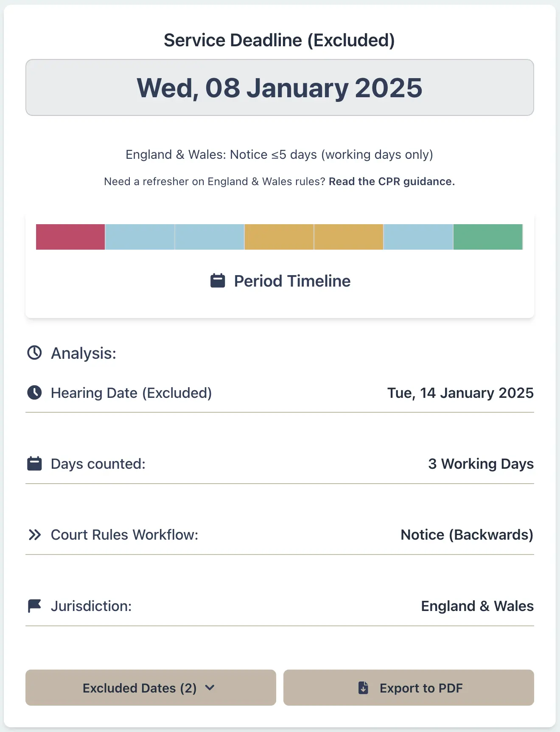560x732 pixels.
Task: Click the PDF download icon on Export button
Action: (x=363, y=688)
